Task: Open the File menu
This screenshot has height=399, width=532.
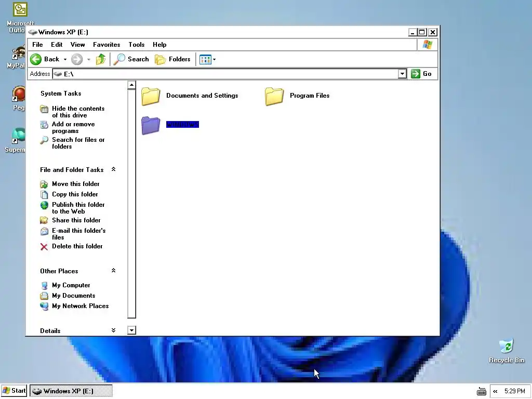Action: pos(37,45)
